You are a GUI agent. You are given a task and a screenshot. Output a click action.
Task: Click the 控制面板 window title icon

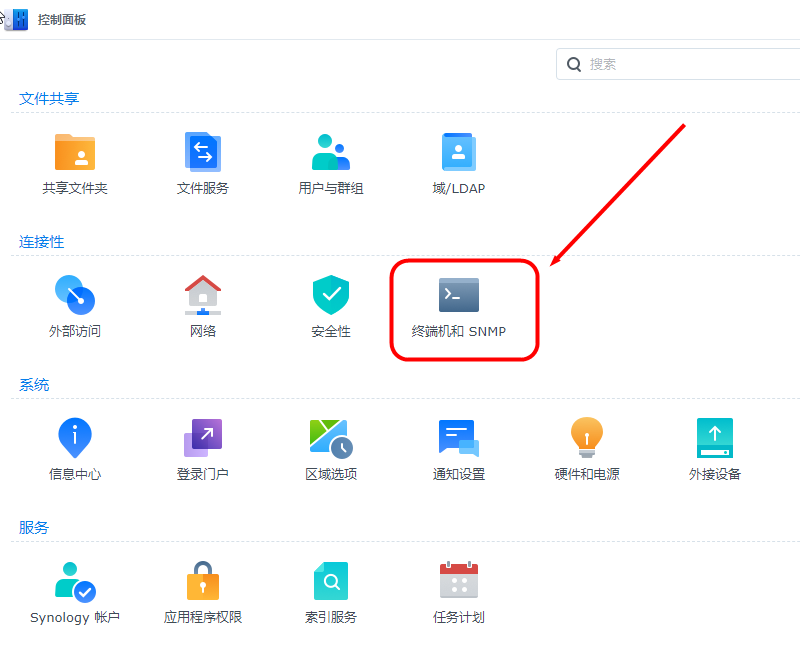pyautogui.click(x=16, y=19)
